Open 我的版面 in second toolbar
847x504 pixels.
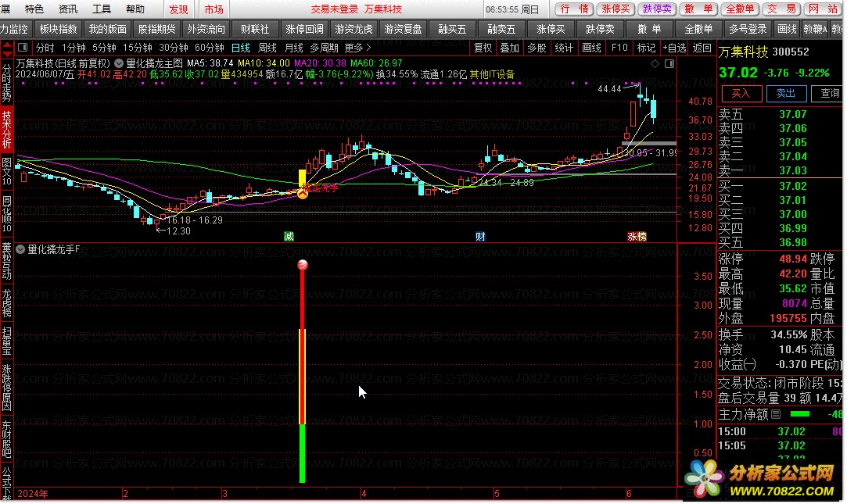point(107,29)
